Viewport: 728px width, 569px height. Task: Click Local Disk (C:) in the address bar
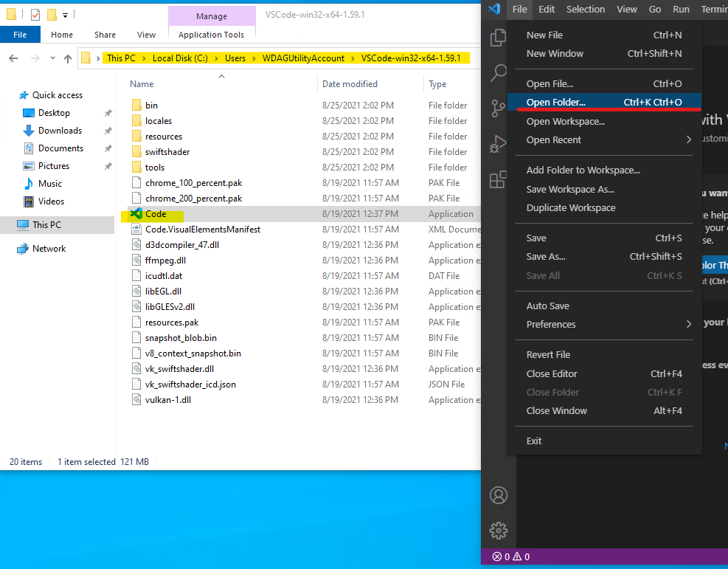tap(180, 58)
